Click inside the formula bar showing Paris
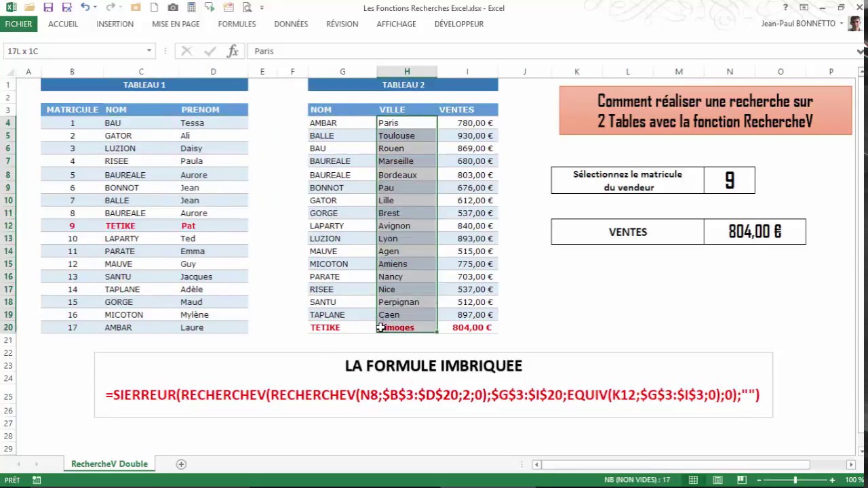 pyautogui.click(x=553, y=51)
